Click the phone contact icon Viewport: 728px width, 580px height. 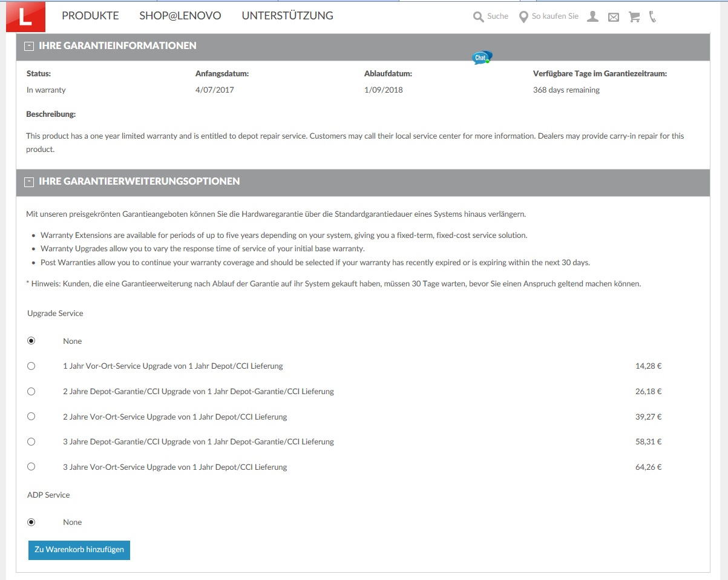pos(652,17)
